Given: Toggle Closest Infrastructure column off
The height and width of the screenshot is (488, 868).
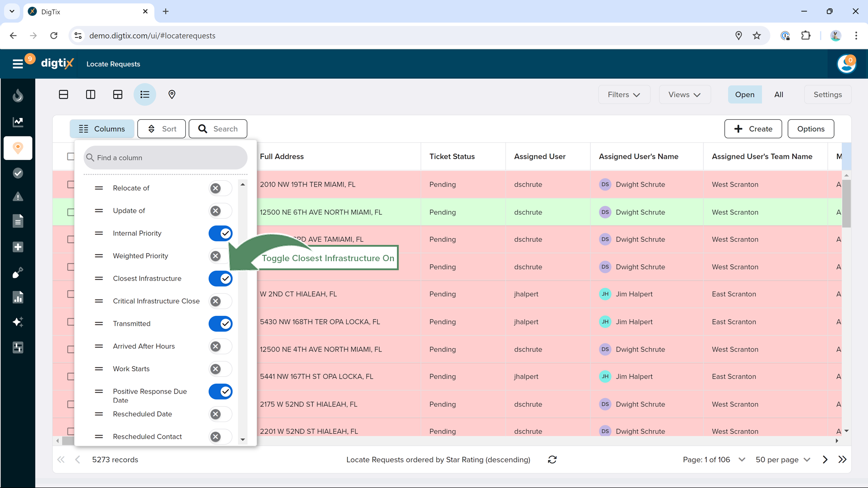Looking at the screenshot, I should 221,279.
